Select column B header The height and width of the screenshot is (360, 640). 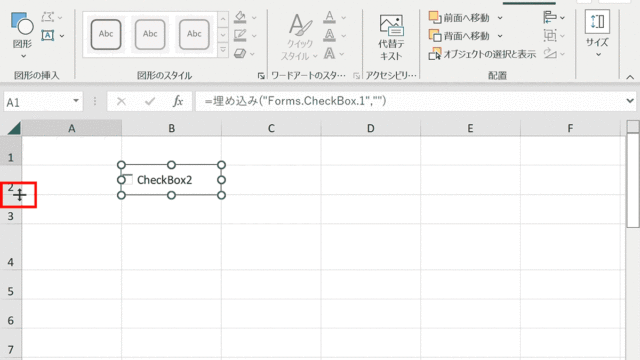171,128
